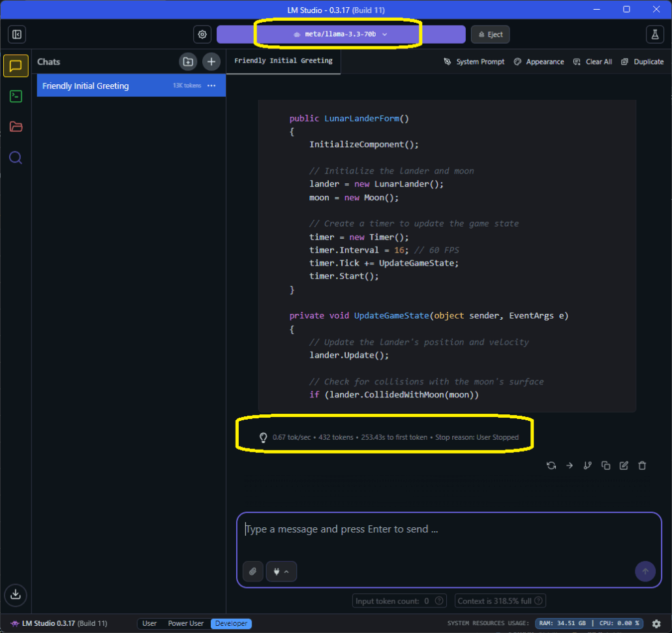The height and width of the screenshot is (633, 672).
Task: Open the meta/llama-3.3-70b model selector
Action: point(341,35)
